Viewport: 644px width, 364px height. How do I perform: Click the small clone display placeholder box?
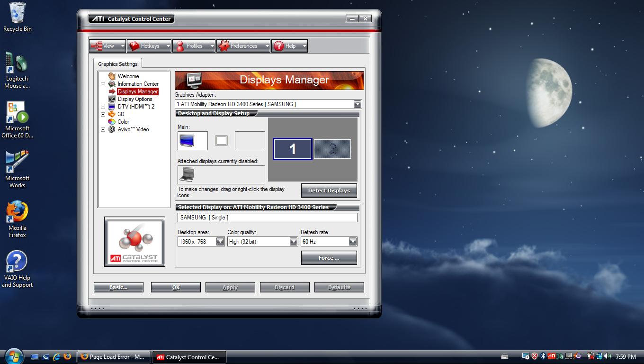pos(221,141)
